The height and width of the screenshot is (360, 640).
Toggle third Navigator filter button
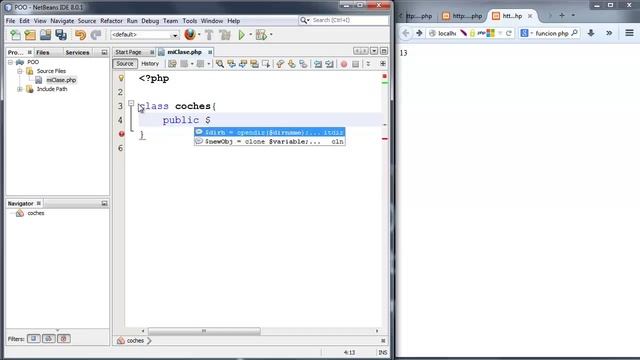coord(64,339)
